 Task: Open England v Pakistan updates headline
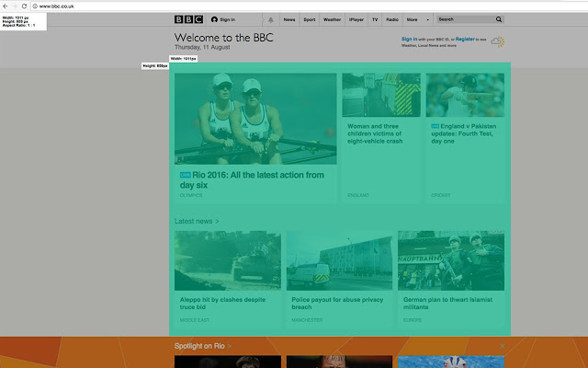[x=464, y=133]
